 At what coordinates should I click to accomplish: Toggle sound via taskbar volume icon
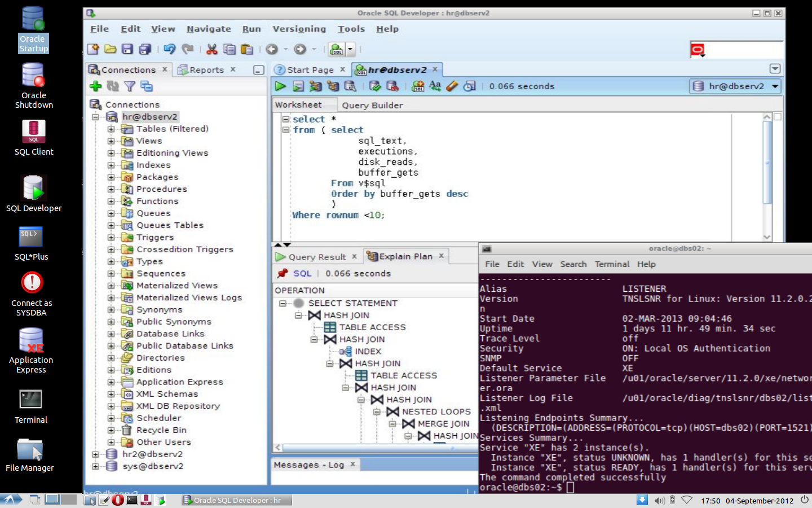tap(659, 501)
